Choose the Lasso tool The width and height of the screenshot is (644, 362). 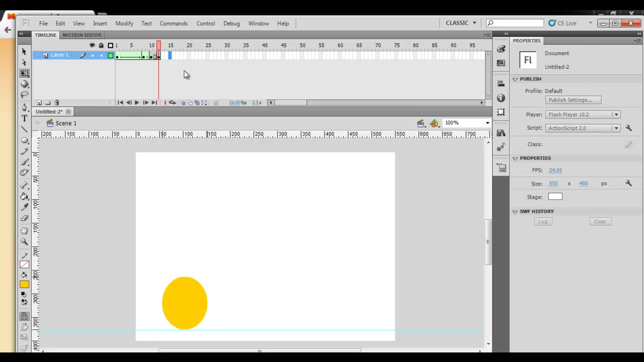24,95
